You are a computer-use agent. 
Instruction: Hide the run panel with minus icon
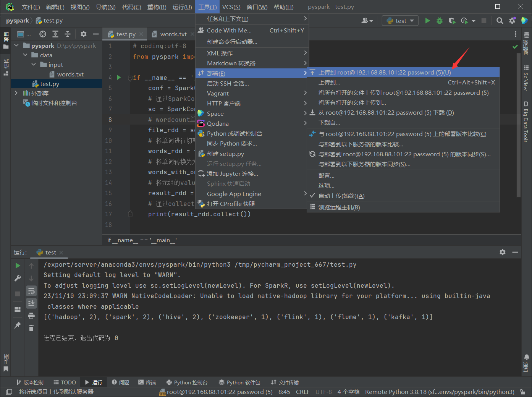(x=515, y=252)
